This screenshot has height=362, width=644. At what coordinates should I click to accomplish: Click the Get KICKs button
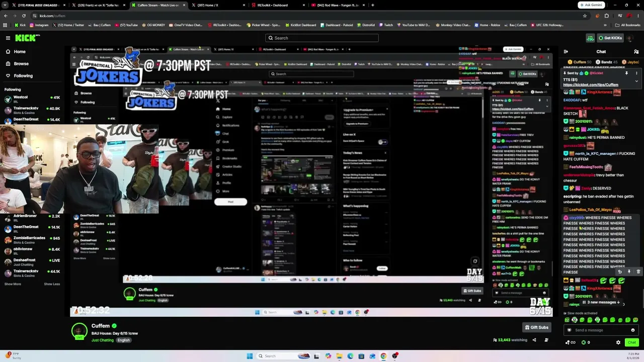610,38
